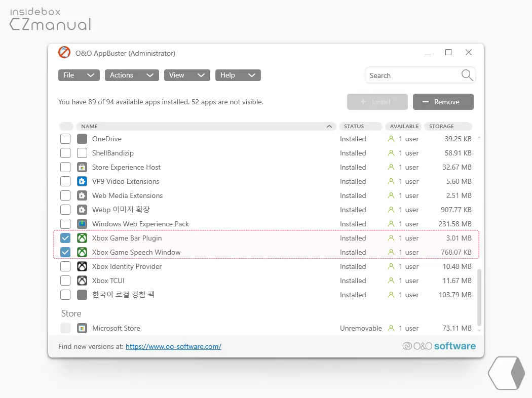Click the disabled Install button
The image size is (532, 398).
tap(377, 102)
